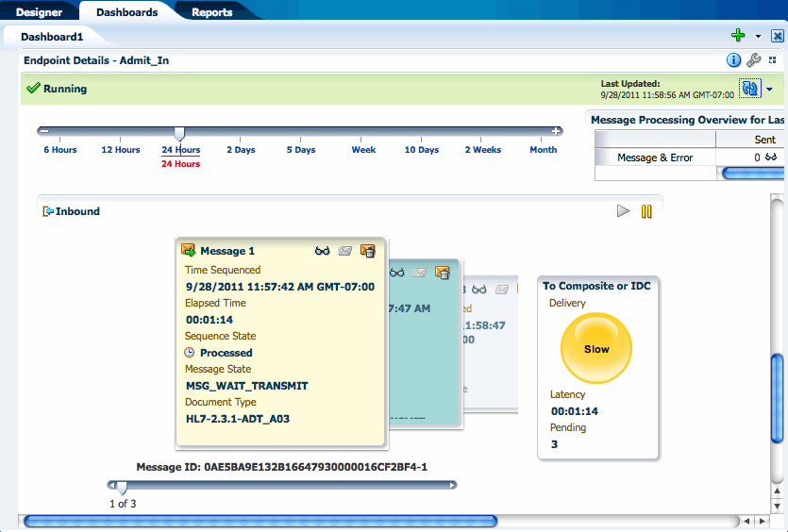The width and height of the screenshot is (788, 532).
Task: Click glasses icon on teal message card
Action: click(x=397, y=273)
